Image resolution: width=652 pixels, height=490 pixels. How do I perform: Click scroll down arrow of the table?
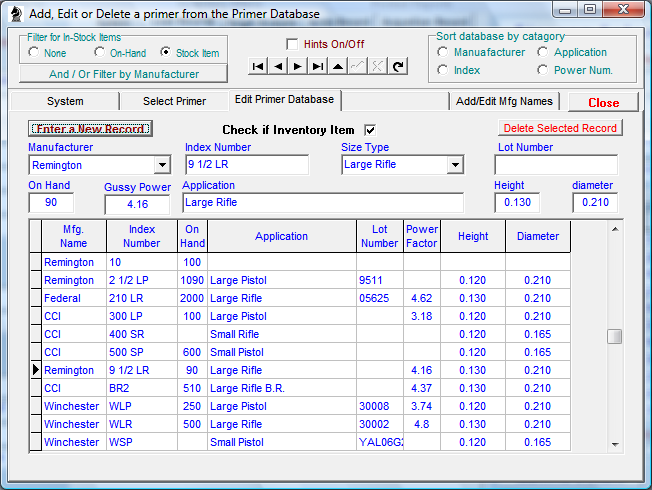615,444
